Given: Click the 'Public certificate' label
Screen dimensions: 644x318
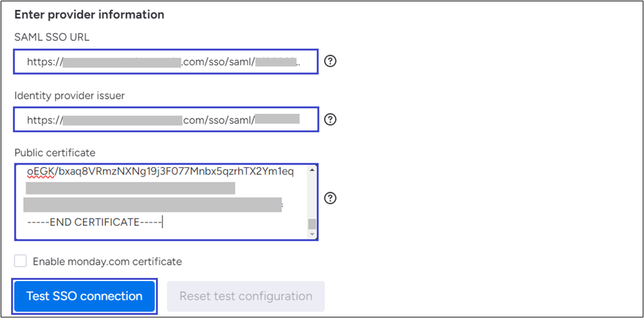Looking at the screenshot, I should [x=57, y=153].
